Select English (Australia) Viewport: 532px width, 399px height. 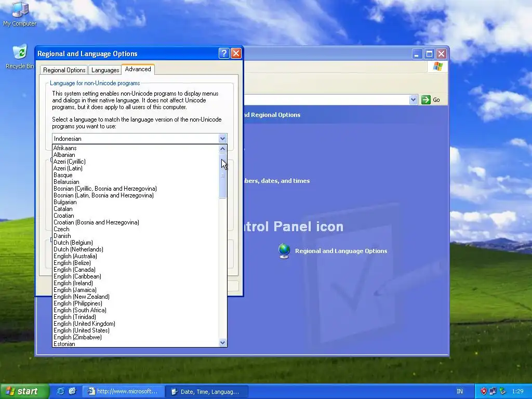click(136, 256)
